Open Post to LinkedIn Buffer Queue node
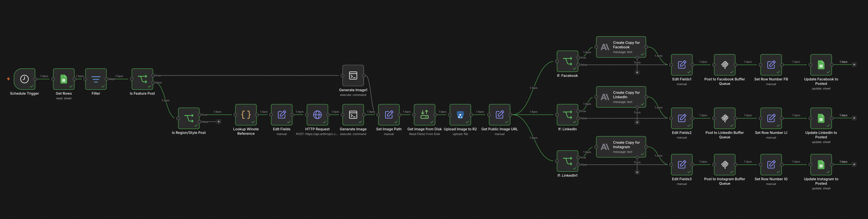868x219 pixels. [x=724, y=119]
